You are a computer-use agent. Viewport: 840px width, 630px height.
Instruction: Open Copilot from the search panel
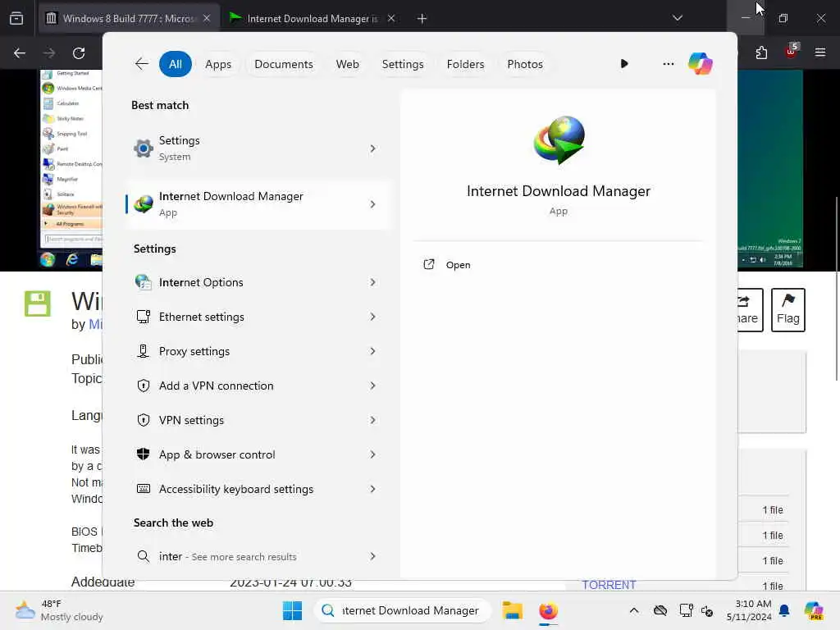[x=701, y=64]
